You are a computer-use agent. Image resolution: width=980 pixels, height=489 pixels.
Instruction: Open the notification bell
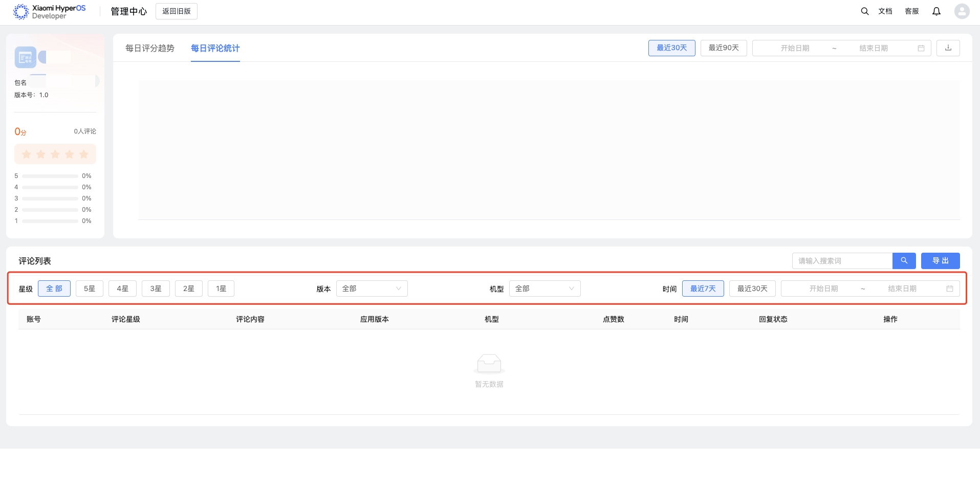936,11
